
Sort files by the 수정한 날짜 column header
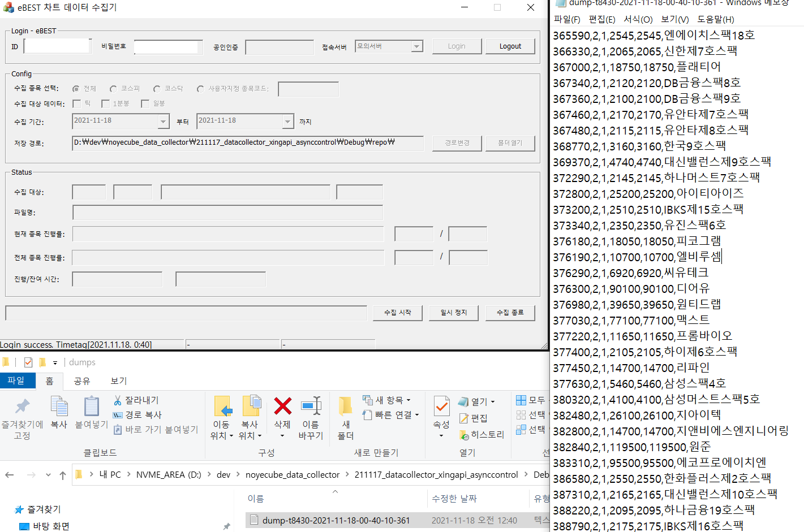[x=454, y=499]
